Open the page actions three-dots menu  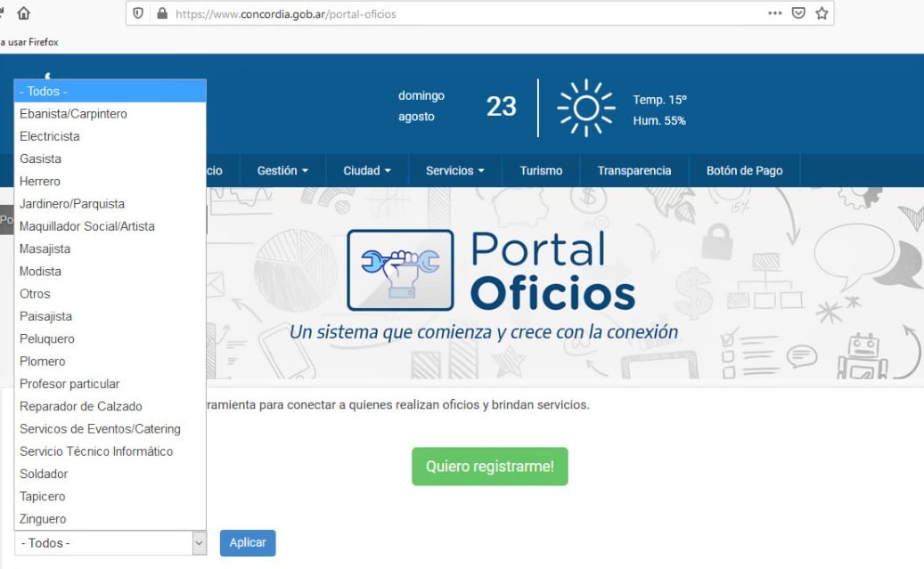(775, 14)
